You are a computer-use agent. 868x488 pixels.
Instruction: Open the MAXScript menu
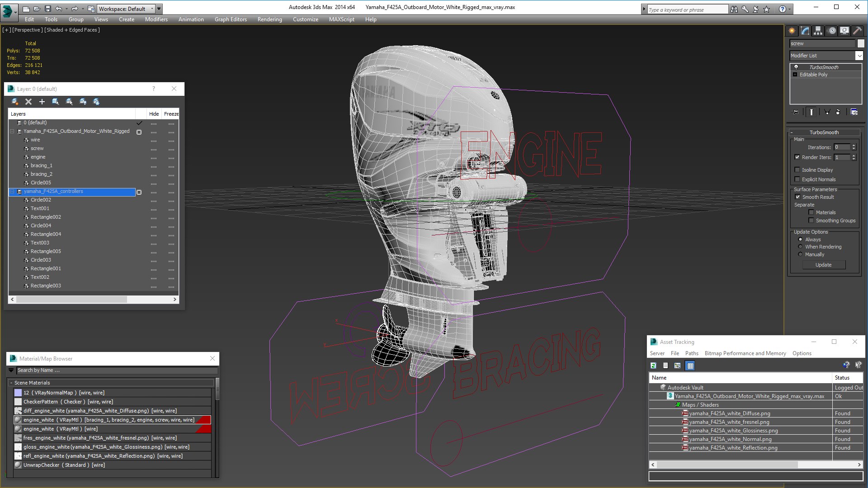coord(341,19)
